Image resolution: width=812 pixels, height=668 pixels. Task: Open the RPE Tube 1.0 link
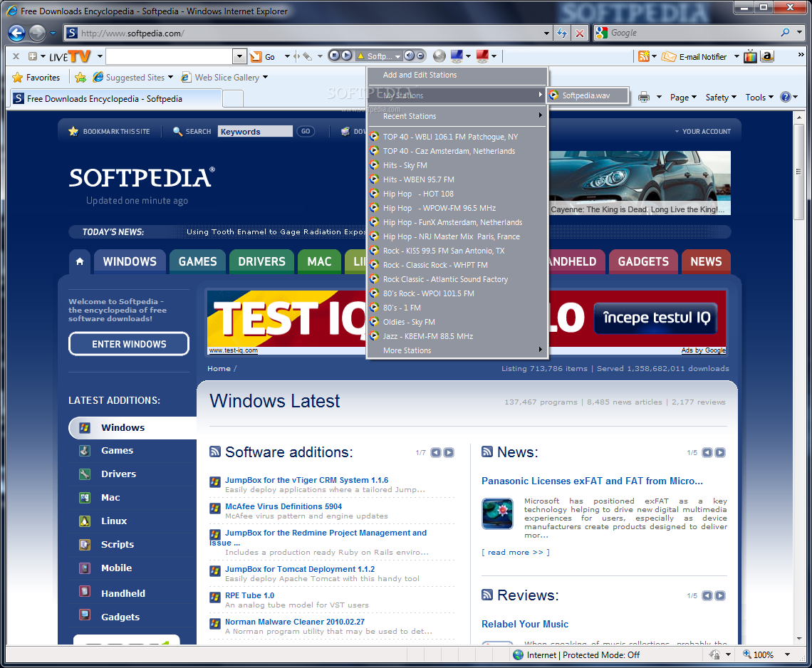pyautogui.click(x=249, y=595)
